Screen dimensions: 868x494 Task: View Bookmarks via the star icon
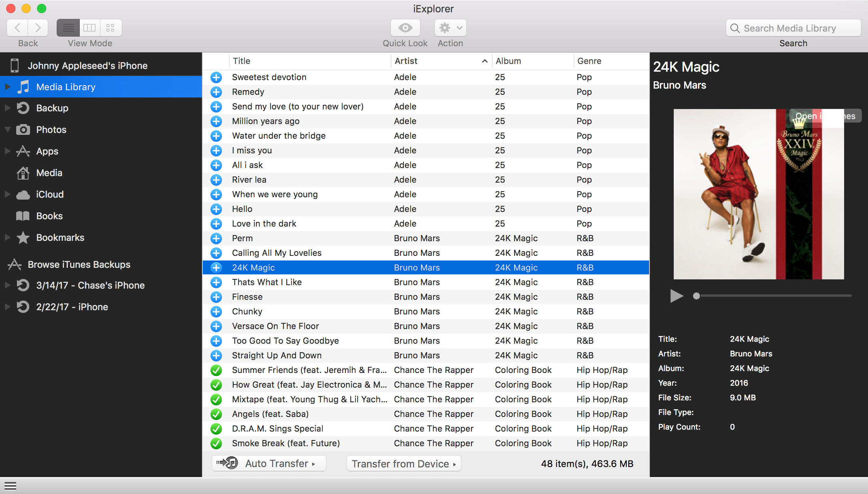coord(23,238)
